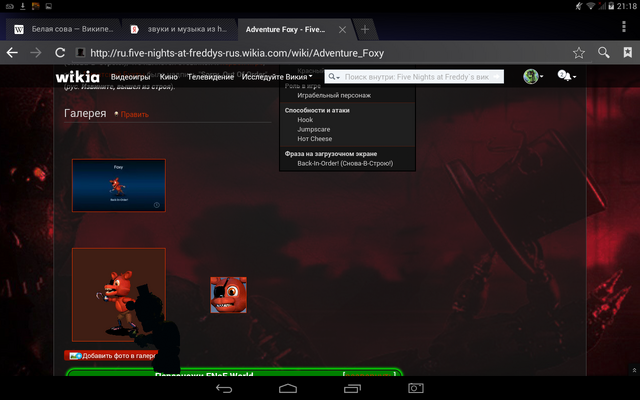Select the Jumpscare attack entry
Viewport: 640px width, 400px height.
coord(313,129)
